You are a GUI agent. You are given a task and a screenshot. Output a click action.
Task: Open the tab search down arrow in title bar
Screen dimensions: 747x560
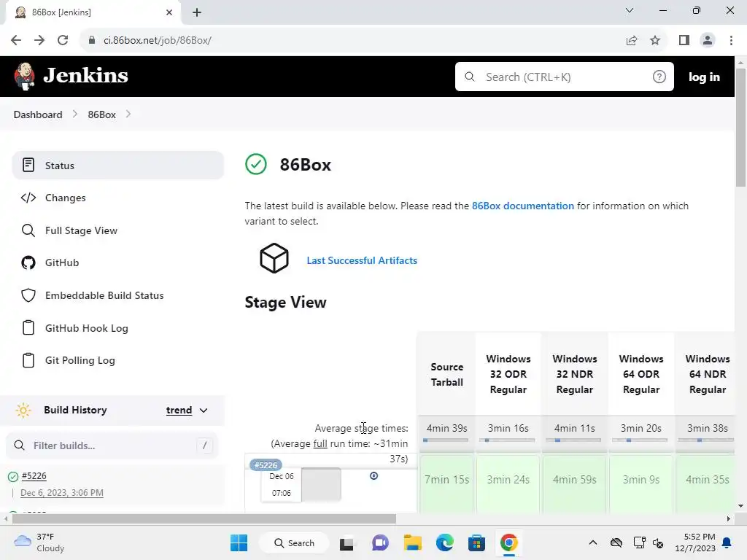click(x=630, y=10)
